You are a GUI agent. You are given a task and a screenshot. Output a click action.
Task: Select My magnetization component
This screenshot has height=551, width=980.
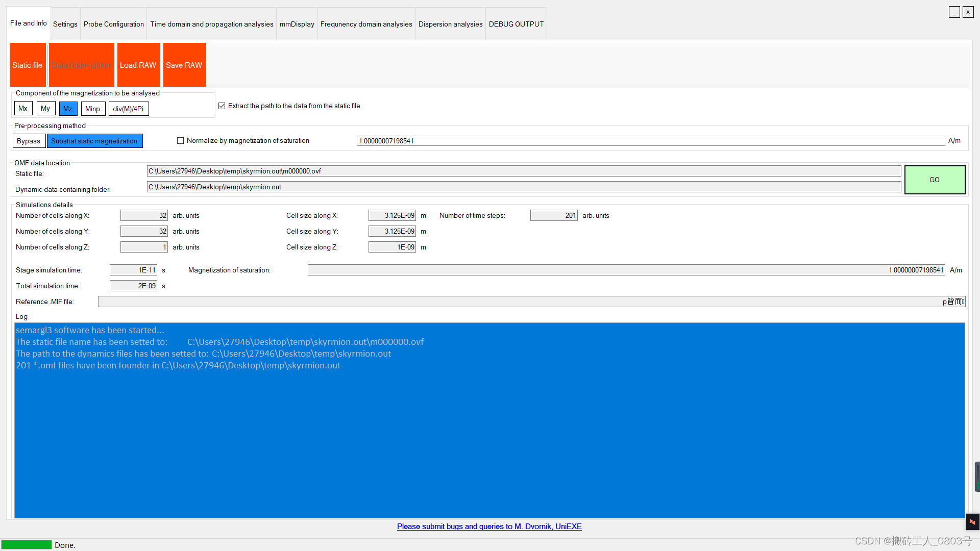[x=45, y=109]
